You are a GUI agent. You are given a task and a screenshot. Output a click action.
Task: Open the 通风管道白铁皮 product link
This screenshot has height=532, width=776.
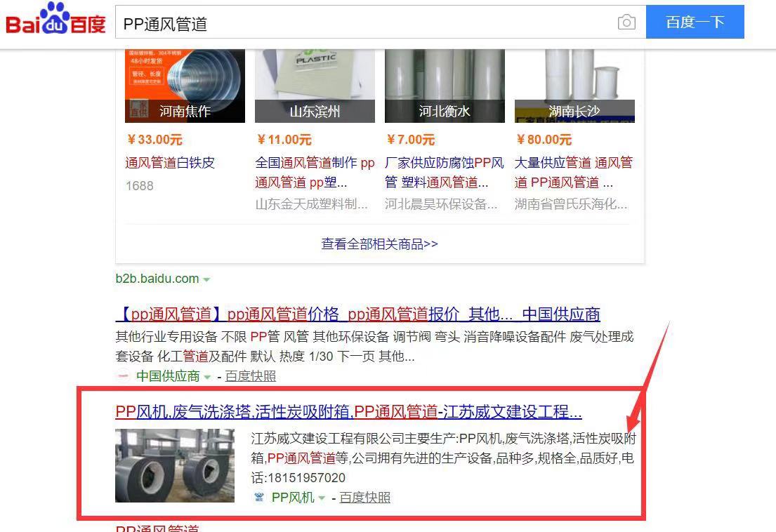tap(170, 163)
